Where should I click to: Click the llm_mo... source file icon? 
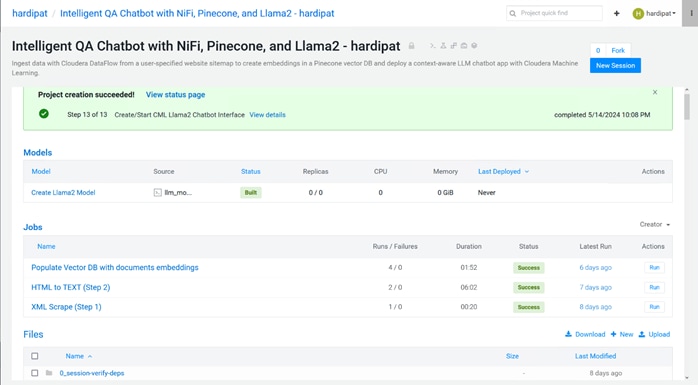point(158,193)
